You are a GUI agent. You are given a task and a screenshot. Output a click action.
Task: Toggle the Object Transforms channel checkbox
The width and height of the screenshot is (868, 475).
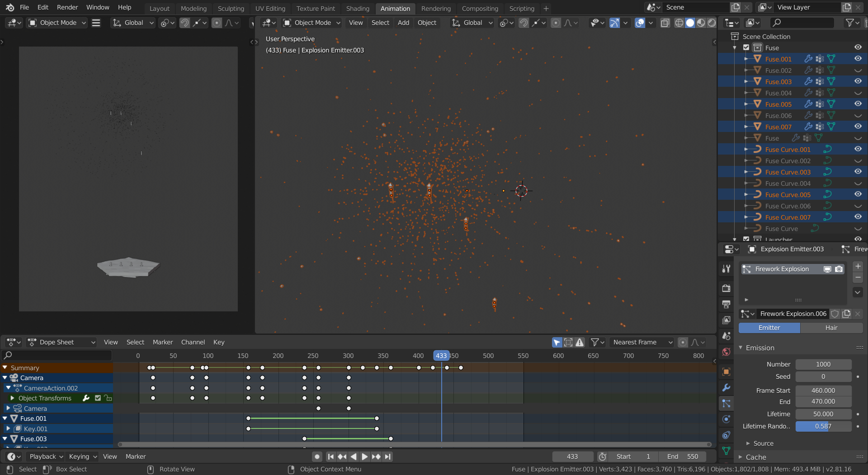pos(98,398)
